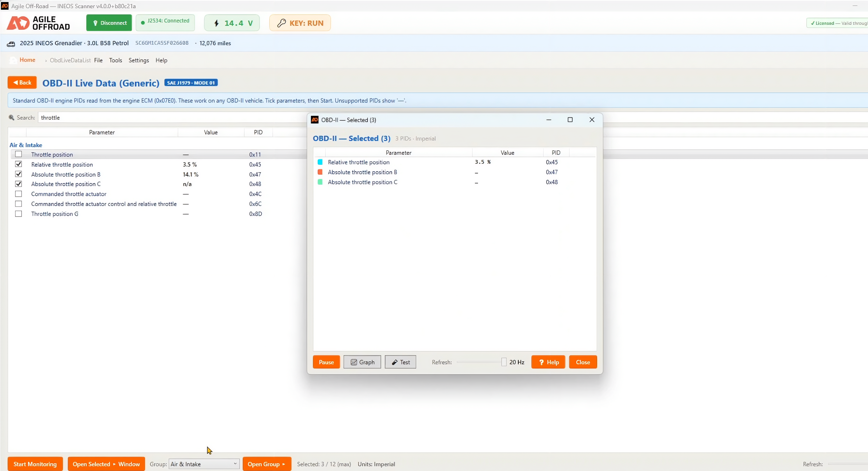Open the Tools menu
868x471 pixels.
(115, 60)
